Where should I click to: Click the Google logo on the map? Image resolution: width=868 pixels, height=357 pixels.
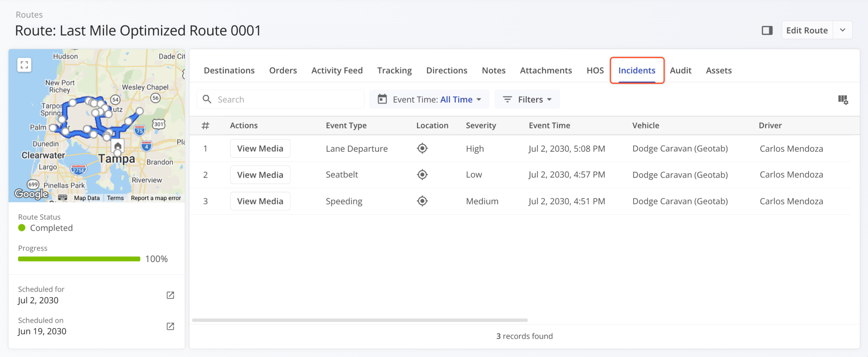tap(31, 194)
